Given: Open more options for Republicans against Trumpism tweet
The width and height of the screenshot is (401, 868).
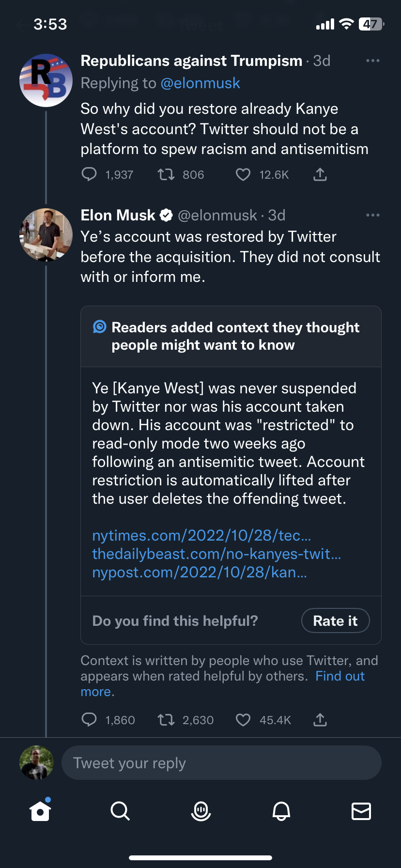Looking at the screenshot, I should [372, 61].
